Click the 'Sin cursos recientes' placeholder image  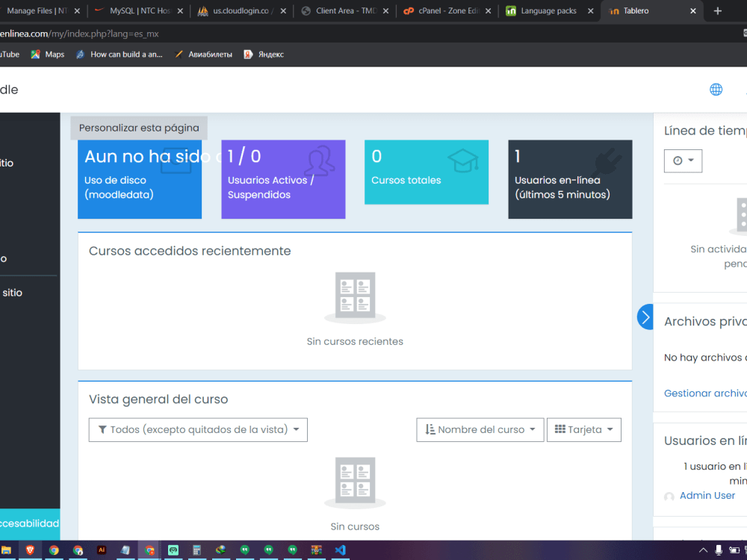point(355,298)
